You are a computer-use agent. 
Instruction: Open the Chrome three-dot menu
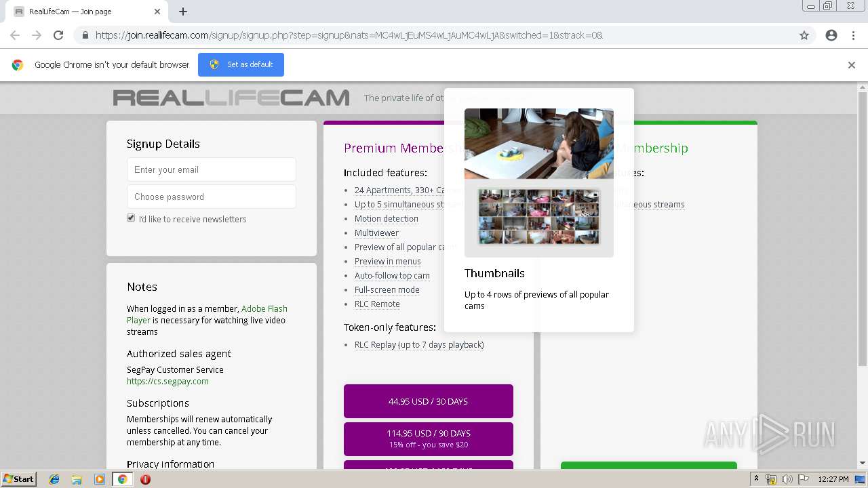(853, 35)
